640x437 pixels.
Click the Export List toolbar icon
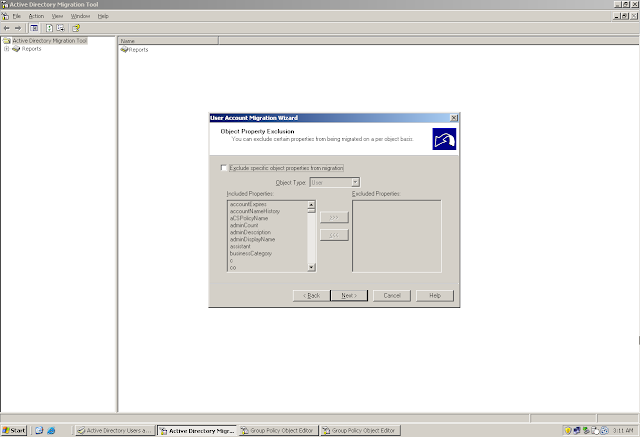coord(60,28)
